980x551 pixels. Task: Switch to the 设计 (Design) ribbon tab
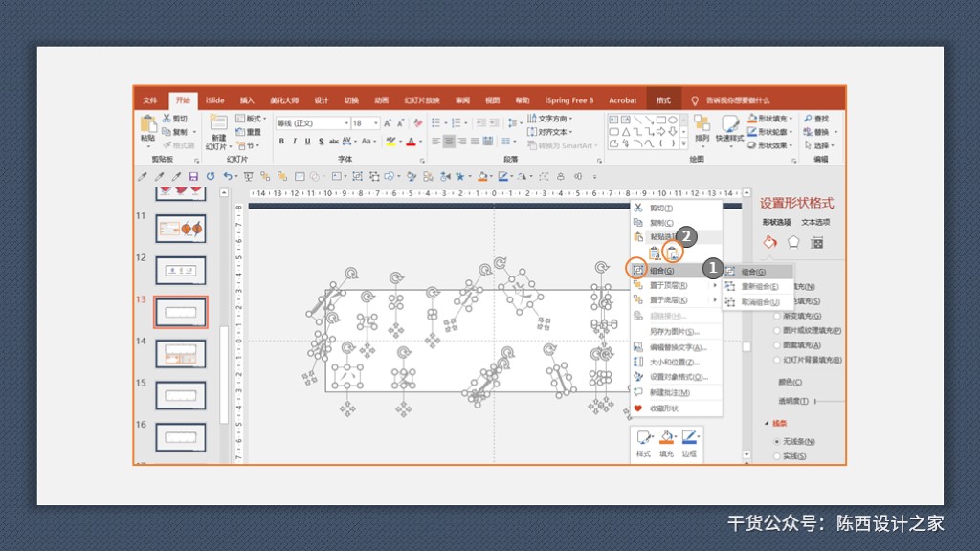[322, 100]
